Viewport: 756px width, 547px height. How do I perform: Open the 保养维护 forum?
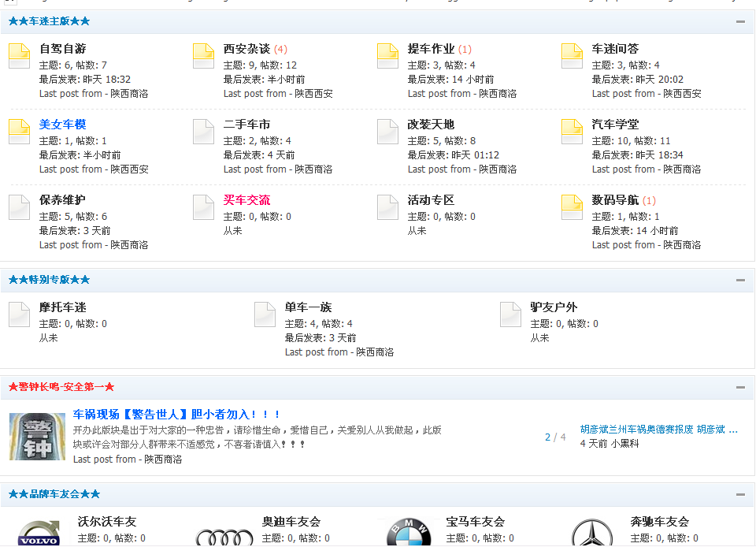click(x=63, y=200)
